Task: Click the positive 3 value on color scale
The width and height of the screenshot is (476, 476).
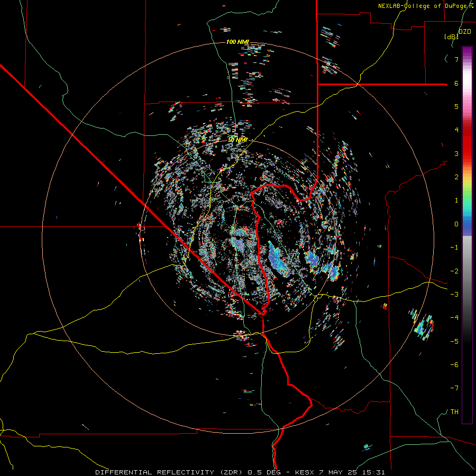Action: pos(456,153)
